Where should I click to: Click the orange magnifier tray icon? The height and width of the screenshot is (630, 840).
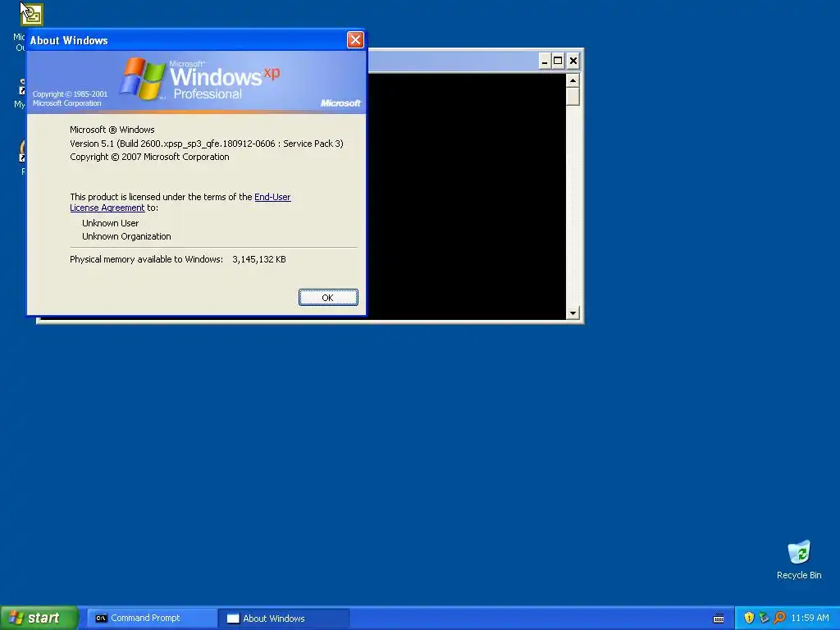(779, 618)
